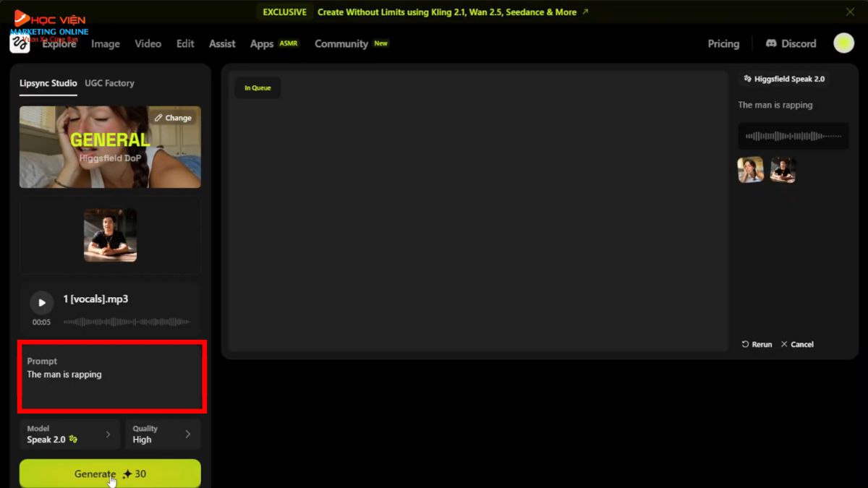Cancel the queued generation
Image resolution: width=868 pixels, height=488 pixels.
click(797, 345)
